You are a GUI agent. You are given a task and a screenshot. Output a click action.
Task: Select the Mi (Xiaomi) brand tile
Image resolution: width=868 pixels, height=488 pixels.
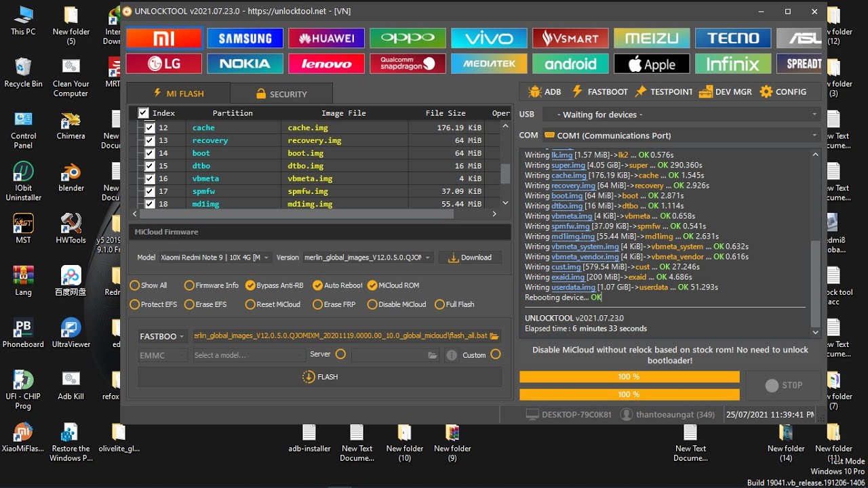(x=164, y=38)
